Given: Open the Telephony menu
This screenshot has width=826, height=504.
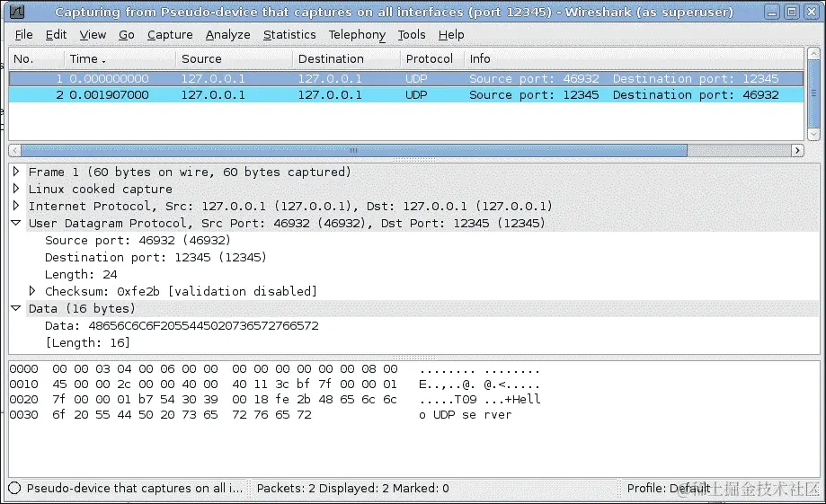Looking at the screenshot, I should [357, 35].
